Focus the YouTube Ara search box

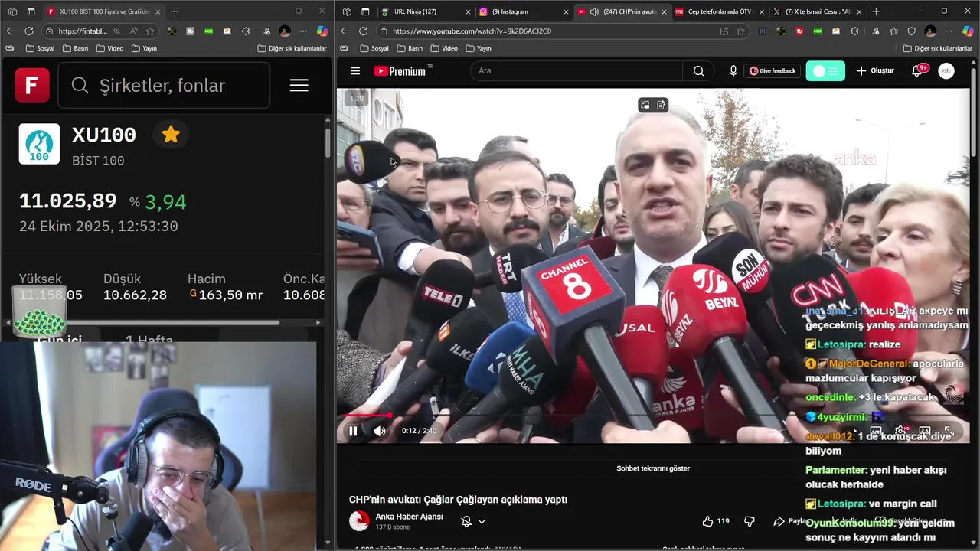coord(576,70)
